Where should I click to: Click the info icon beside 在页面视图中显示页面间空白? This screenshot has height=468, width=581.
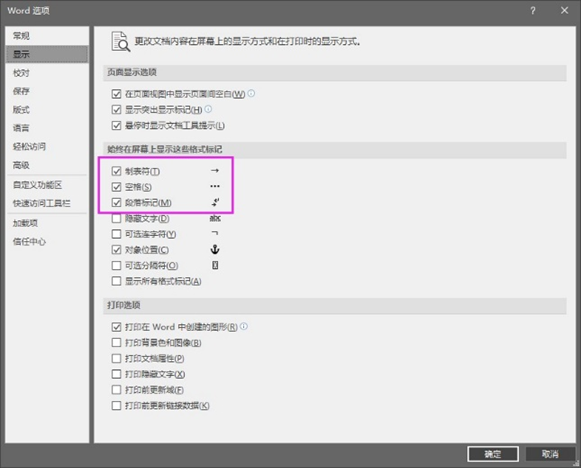pos(251,93)
